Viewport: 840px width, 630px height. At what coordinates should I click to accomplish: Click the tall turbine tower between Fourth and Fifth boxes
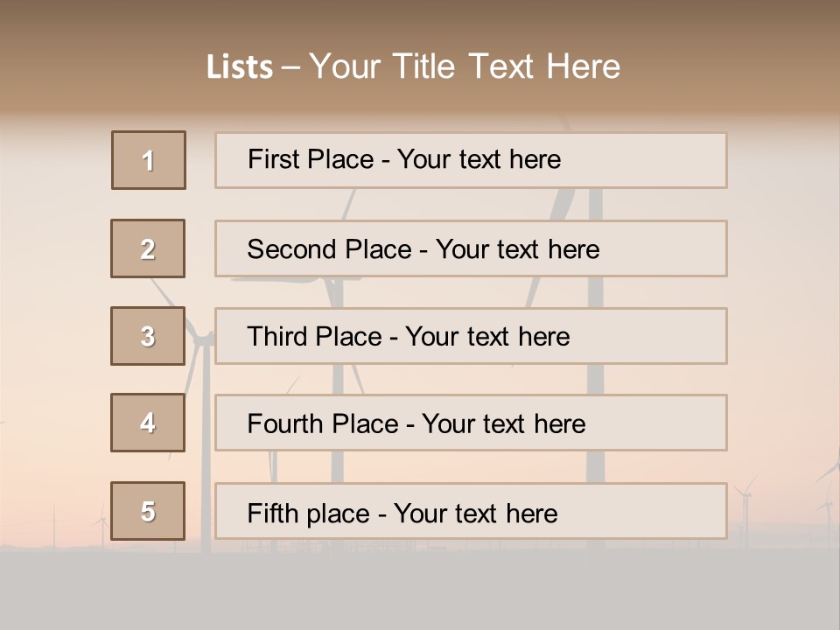595,466
